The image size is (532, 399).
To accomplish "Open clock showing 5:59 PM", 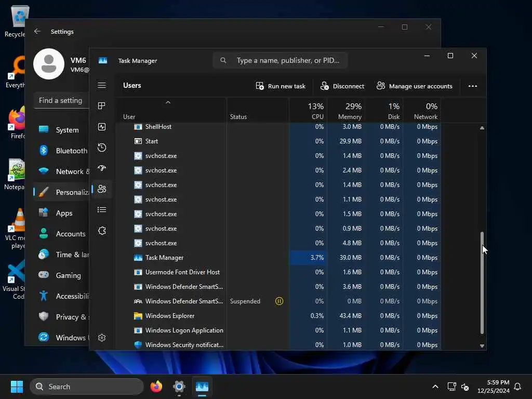I will (494, 387).
